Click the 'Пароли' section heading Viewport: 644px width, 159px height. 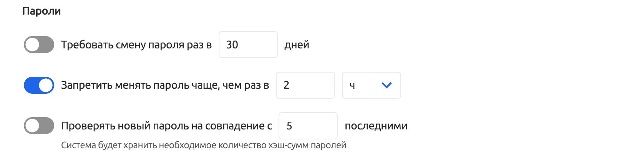41,11
